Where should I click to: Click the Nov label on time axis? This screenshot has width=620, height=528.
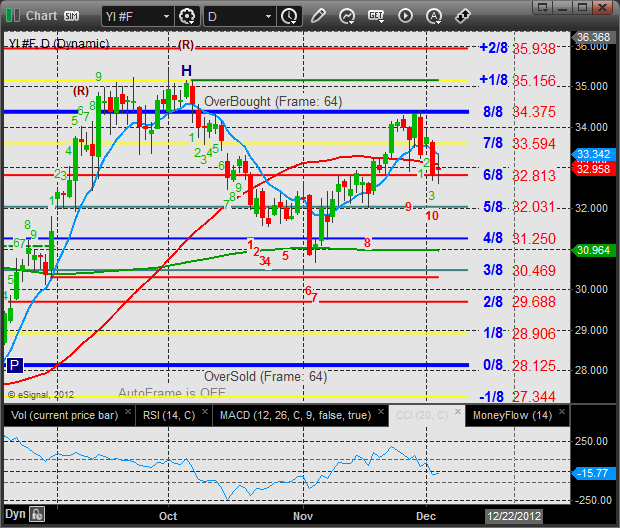[303, 516]
